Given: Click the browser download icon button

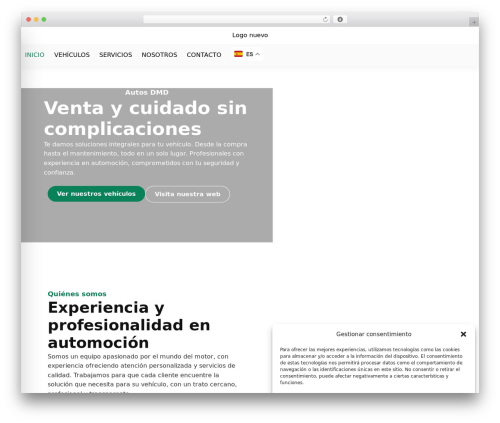Looking at the screenshot, I should [x=340, y=20].
